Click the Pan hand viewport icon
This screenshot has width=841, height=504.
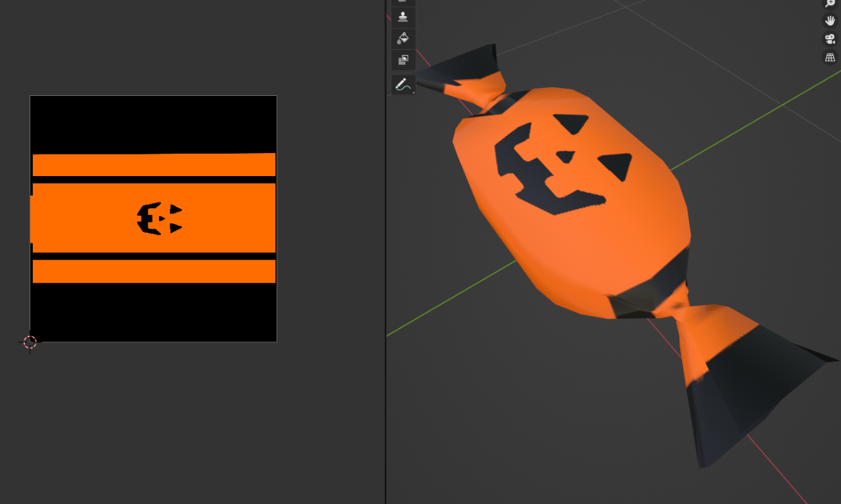pyautogui.click(x=830, y=20)
